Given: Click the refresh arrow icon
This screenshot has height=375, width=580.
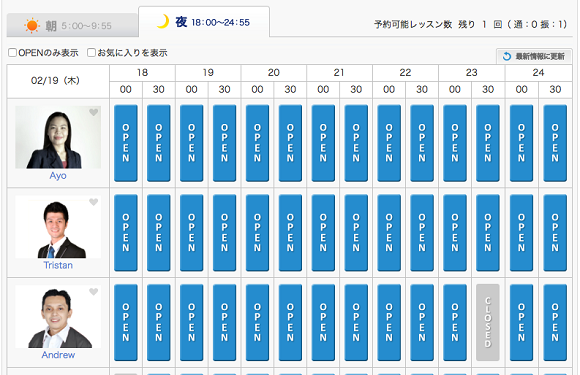Looking at the screenshot, I should pos(507,56).
